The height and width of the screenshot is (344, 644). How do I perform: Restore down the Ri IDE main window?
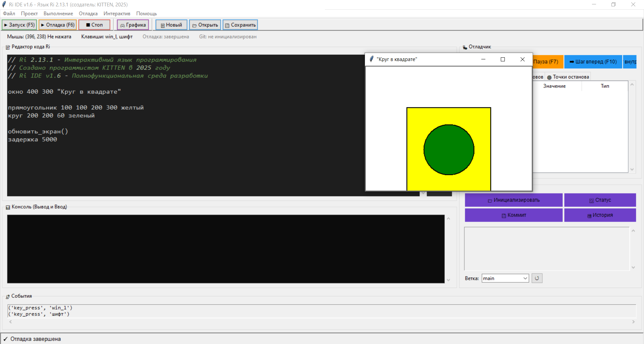point(613,4)
